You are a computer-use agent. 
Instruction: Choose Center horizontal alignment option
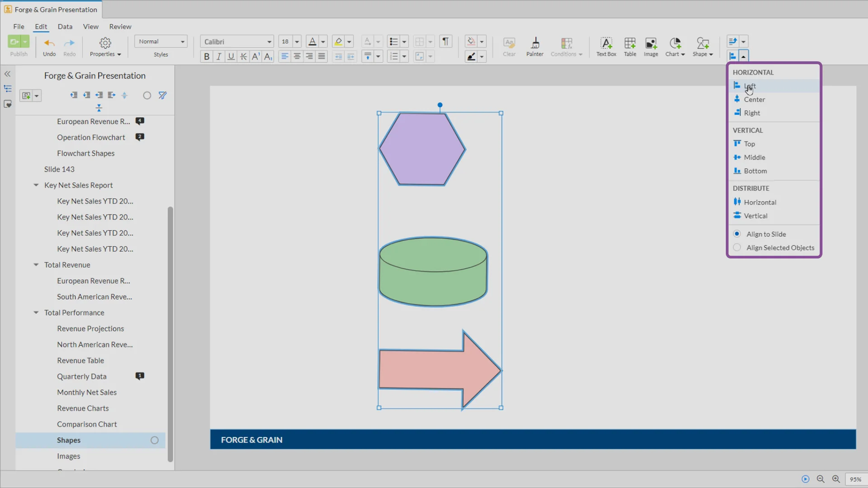pyautogui.click(x=754, y=99)
